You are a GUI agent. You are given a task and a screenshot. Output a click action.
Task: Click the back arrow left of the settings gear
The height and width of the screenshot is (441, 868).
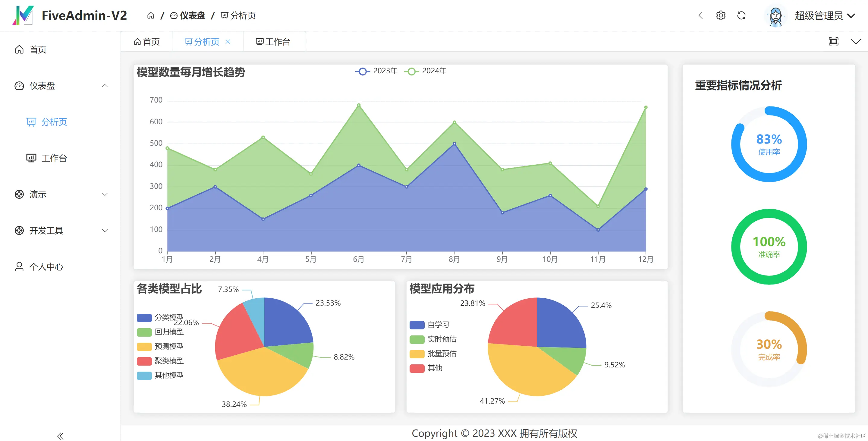pos(700,15)
